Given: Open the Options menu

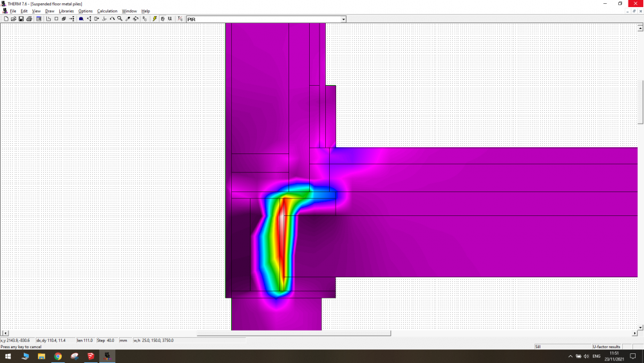Looking at the screenshot, I should click(86, 11).
